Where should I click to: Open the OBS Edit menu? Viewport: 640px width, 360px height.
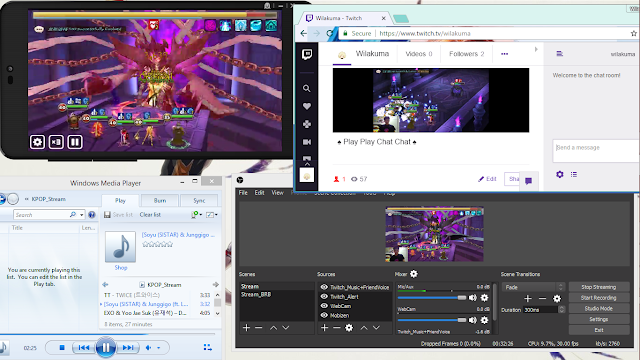pyautogui.click(x=260, y=193)
